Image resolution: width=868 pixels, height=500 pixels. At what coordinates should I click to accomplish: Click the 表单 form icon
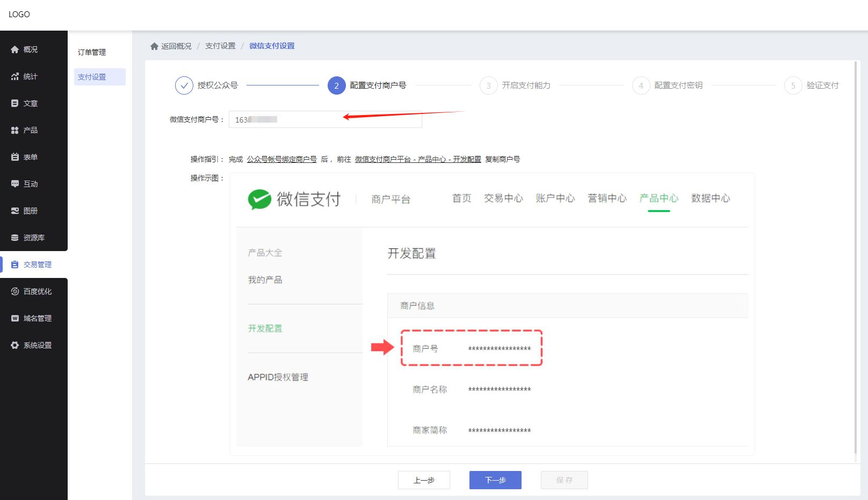click(15, 157)
